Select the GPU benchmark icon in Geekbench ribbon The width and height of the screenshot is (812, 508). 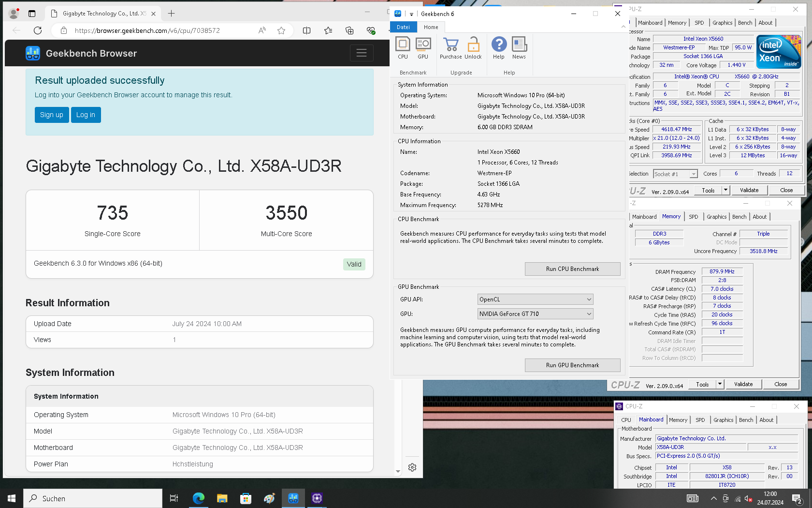[423, 48]
